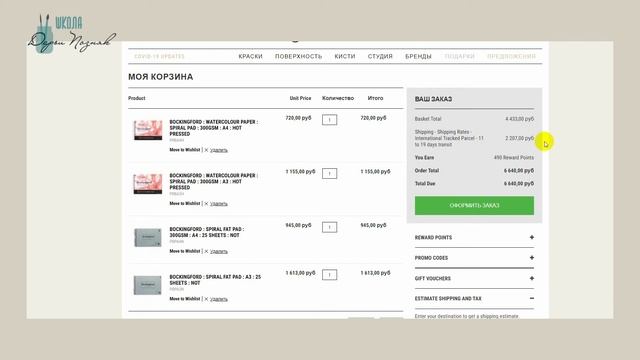Expand the Gift Vouchers section
Image resolution: width=640 pixels, height=360 pixels.
(x=474, y=278)
